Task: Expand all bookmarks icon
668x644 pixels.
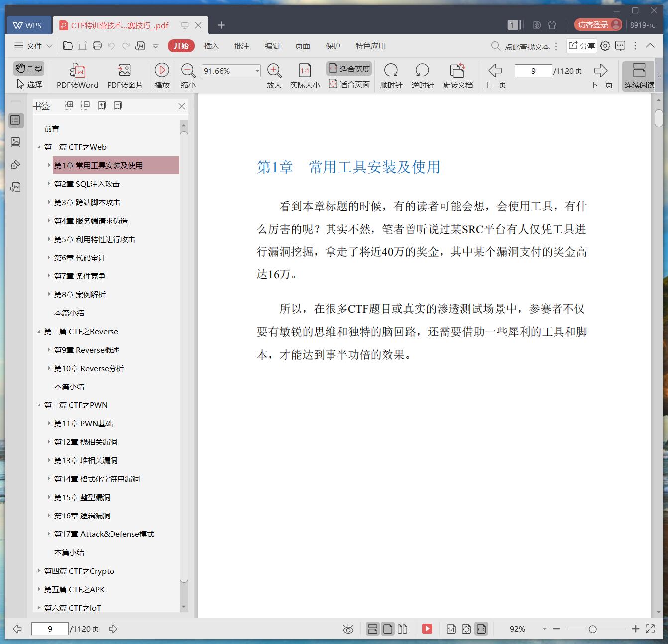Action: [69, 105]
